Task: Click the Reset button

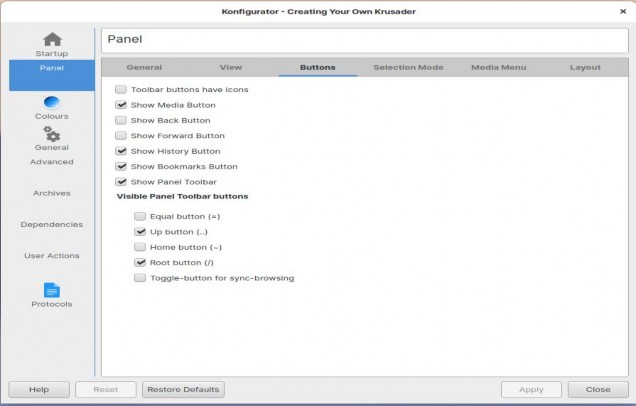Action: (105, 389)
